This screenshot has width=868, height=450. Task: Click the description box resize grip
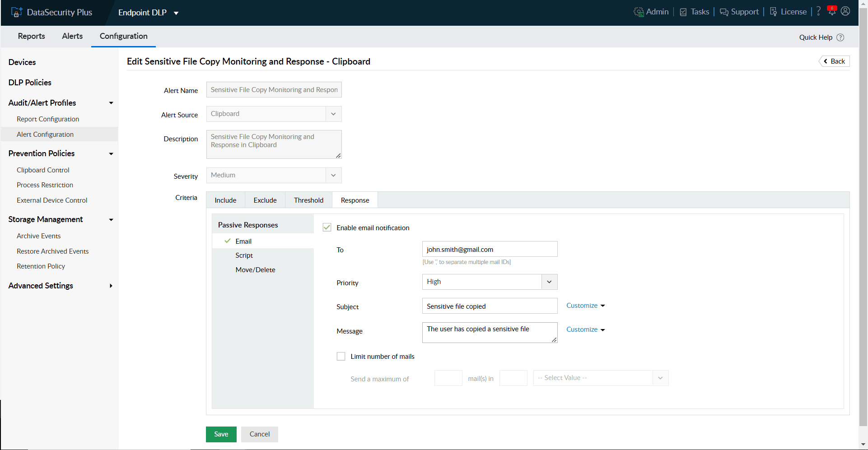click(x=338, y=155)
